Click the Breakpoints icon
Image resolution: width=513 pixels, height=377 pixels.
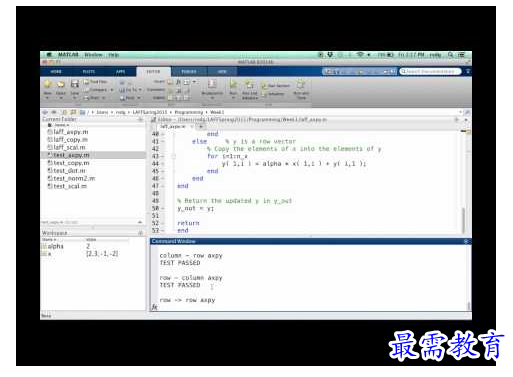pos(212,84)
